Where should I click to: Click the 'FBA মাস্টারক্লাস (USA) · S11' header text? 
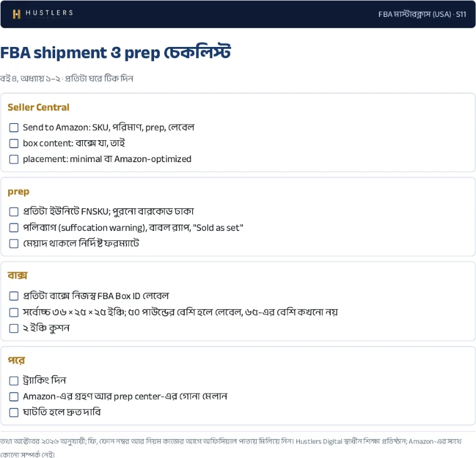pos(422,14)
